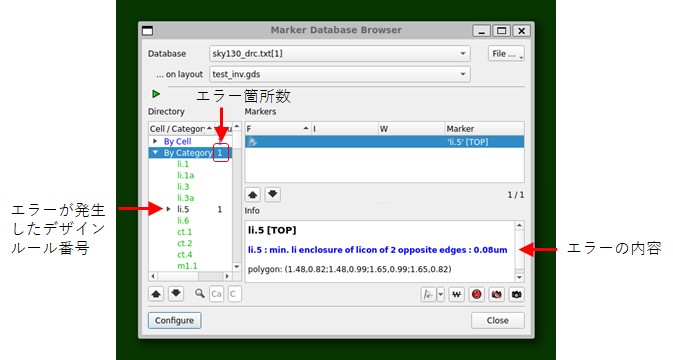Select ct.2 in the category tree
The image size is (673, 360).
[x=185, y=243]
